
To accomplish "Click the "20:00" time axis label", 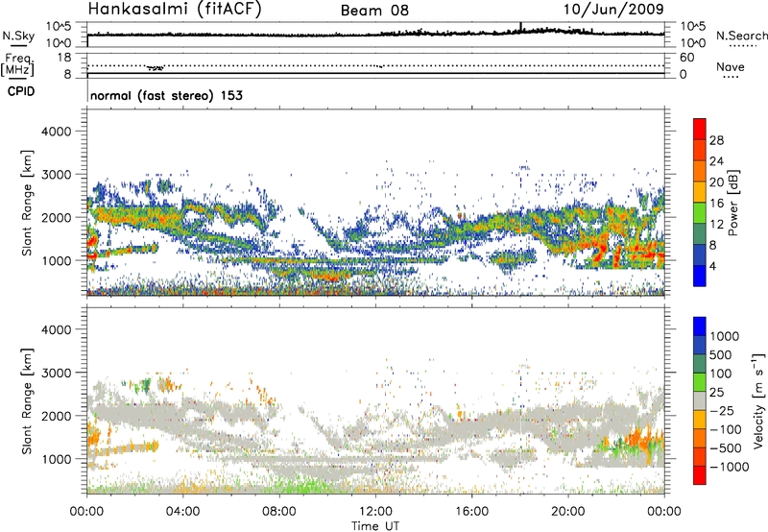I will [x=568, y=512].
